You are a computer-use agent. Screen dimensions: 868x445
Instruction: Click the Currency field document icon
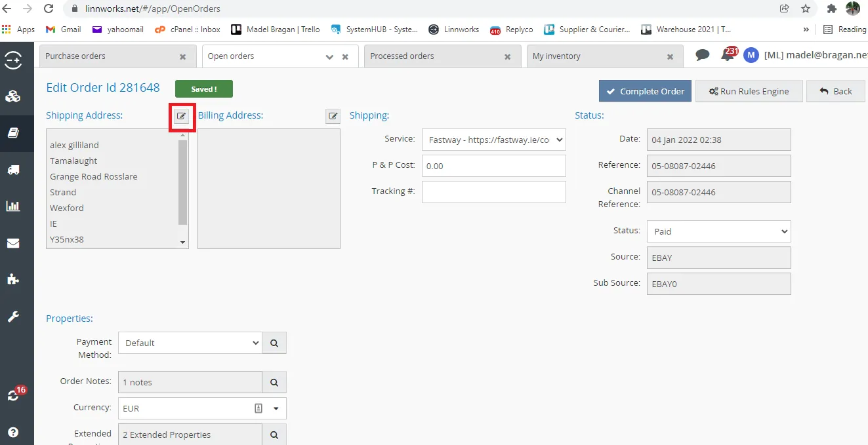[x=258, y=408]
